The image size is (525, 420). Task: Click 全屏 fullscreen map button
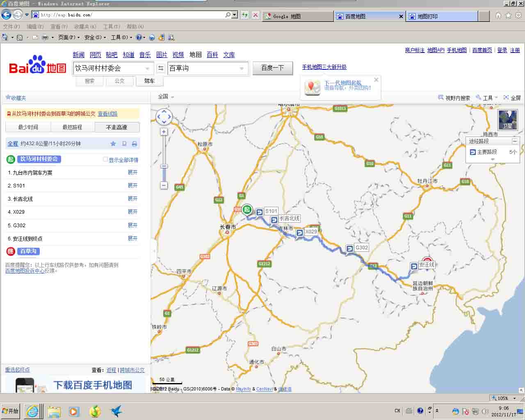(512, 98)
